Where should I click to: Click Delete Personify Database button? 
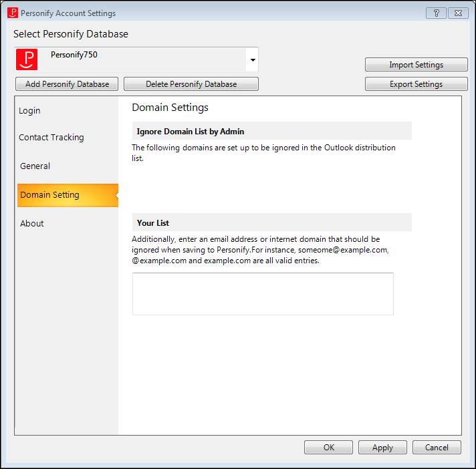[x=191, y=84]
